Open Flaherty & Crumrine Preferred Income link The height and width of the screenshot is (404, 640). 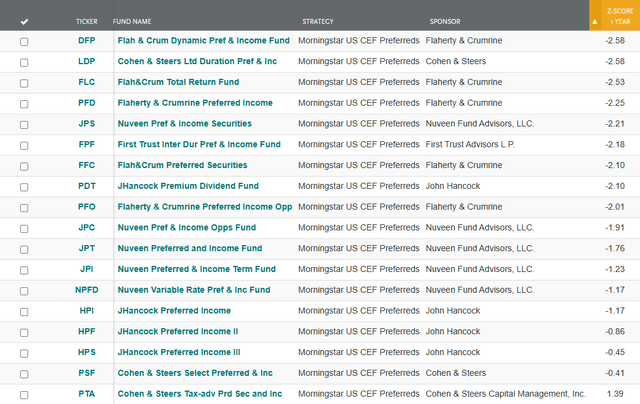[x=195, y=103]
